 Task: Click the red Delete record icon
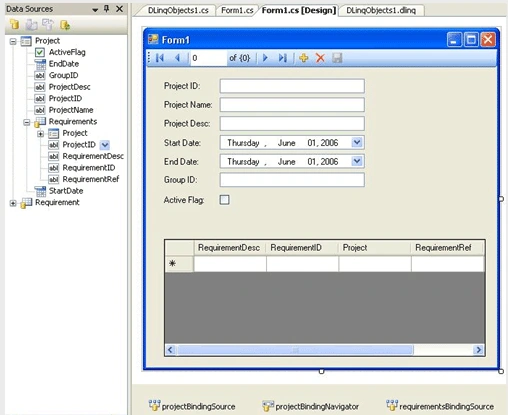coord(320,58)
